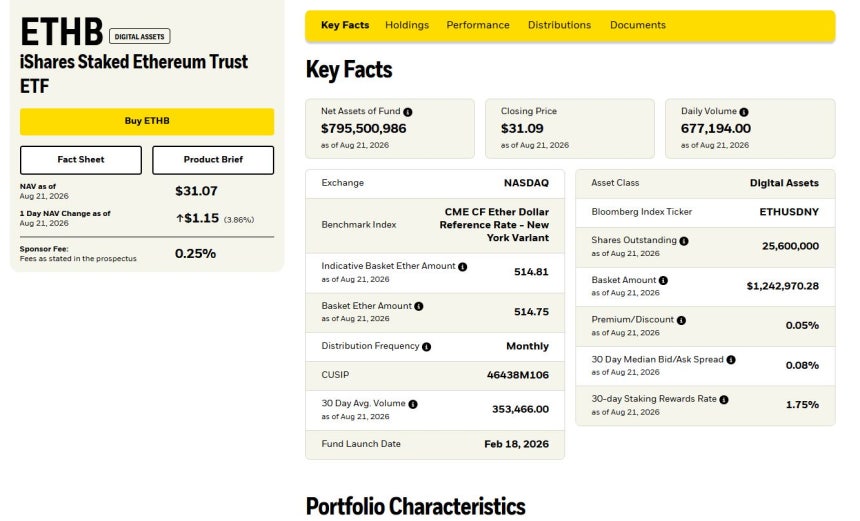
Task: Click Closing Price value $31.09
Action: pyautogui.click(x=522, y=128)
